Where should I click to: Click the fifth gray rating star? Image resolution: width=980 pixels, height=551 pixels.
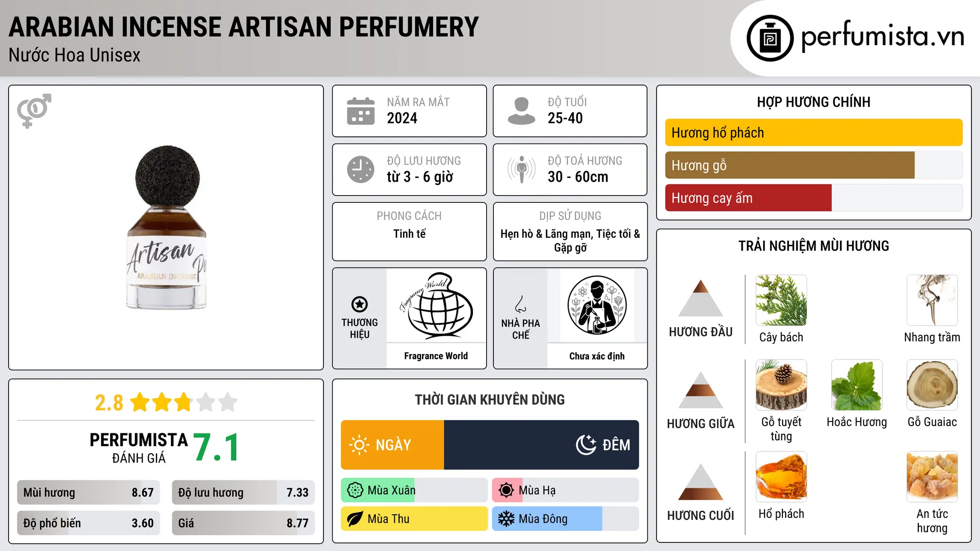pyautogui.click(x=228, y=402)
